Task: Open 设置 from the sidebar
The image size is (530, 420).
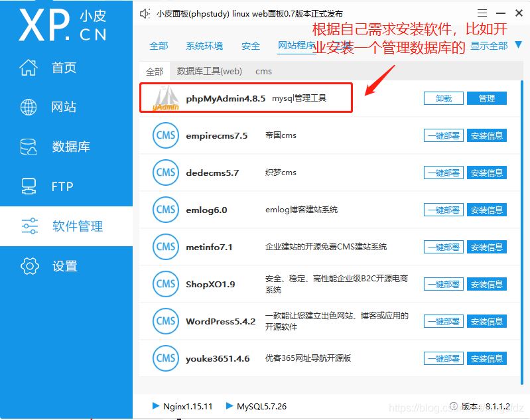Action: coord(65,266)
